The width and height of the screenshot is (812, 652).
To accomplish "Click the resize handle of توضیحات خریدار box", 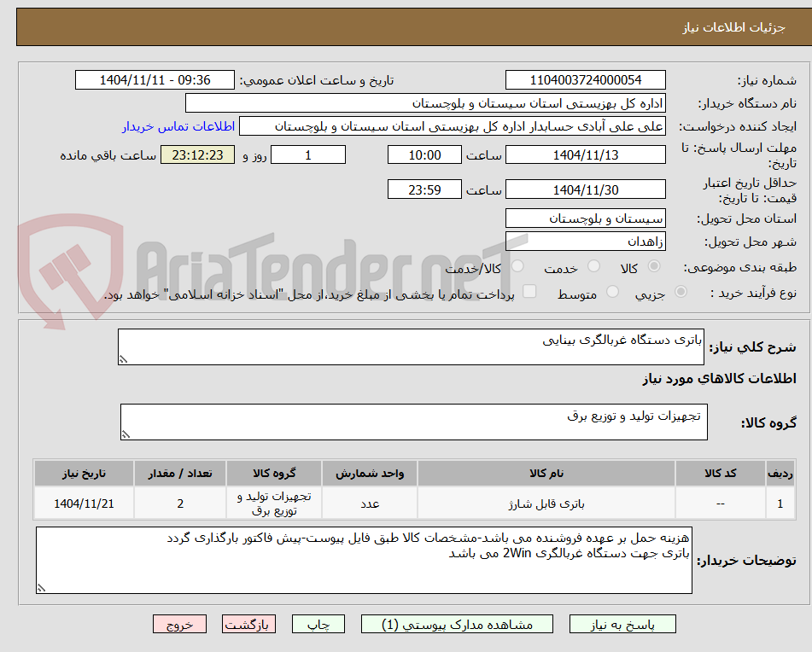I will coord(42,588).
